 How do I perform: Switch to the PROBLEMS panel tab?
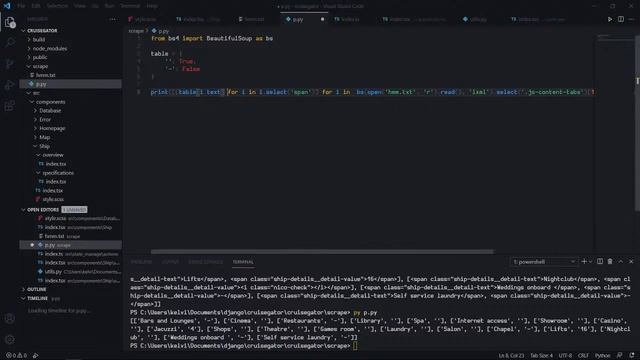coord(141,262)
